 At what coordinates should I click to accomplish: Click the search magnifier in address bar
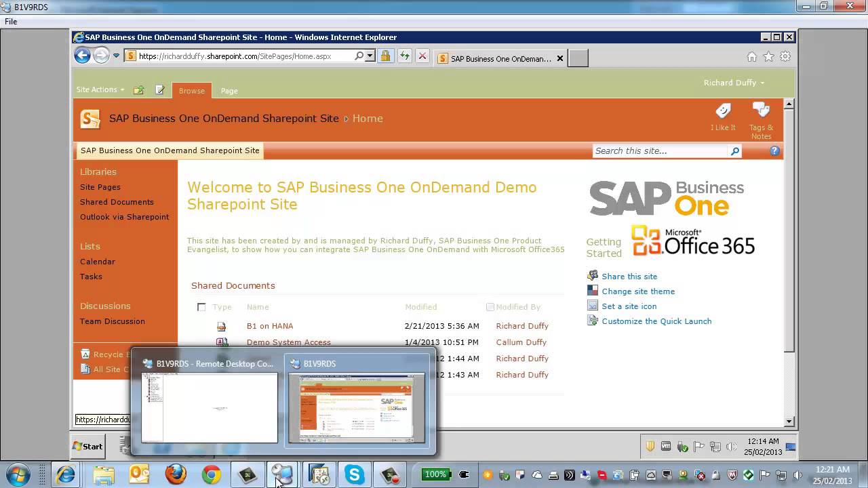359,56
